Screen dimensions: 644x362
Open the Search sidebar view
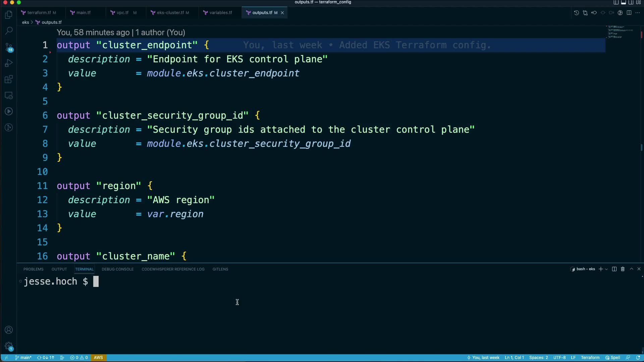tap(9, 31)
